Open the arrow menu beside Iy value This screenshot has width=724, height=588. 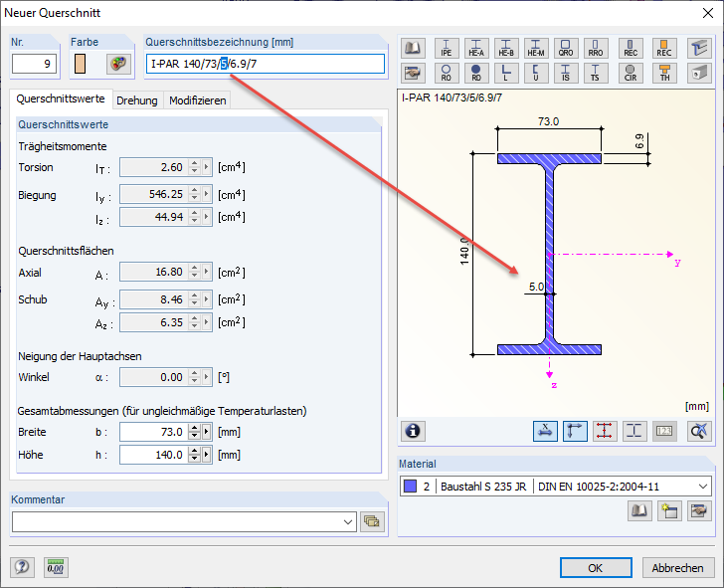click(207, 194)
